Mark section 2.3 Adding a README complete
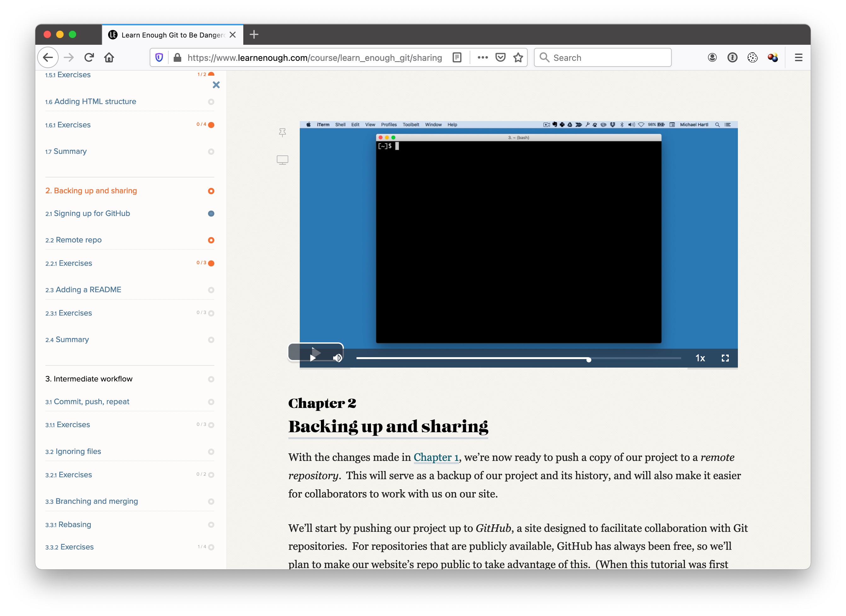 pos(211,290)
